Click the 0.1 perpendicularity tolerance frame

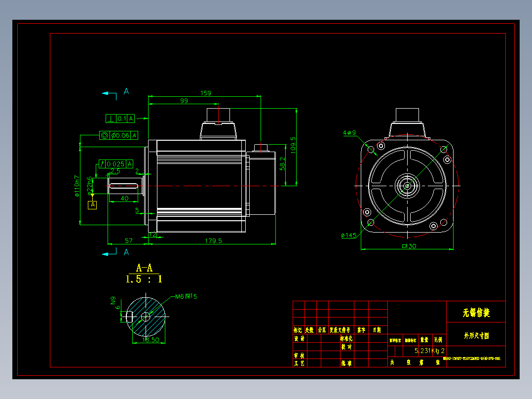pos(120,119)
